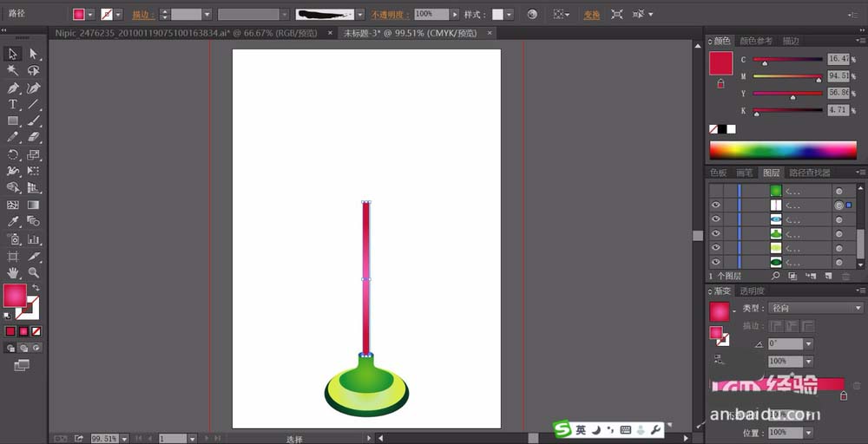
Task: Pick the Eyedropper tool
Action: (x=12, y=222)
